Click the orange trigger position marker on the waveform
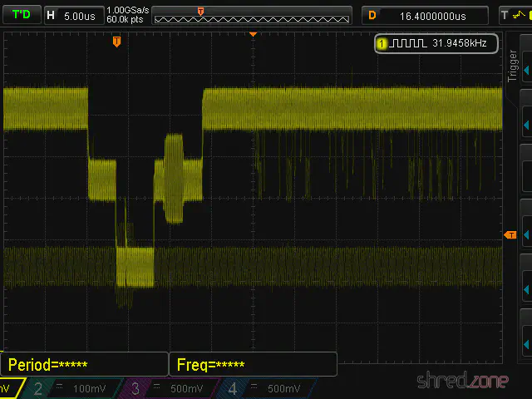This screenshot has width=532, height=399. (x=116, y=41)
